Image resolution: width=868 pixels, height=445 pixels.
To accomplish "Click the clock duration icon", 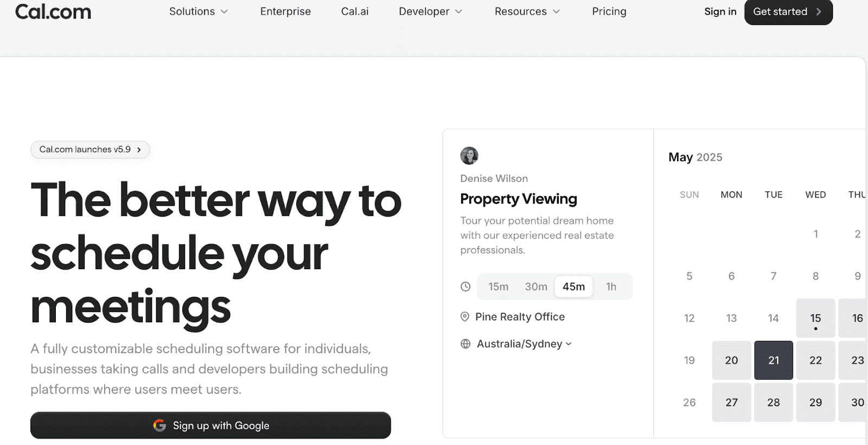I will pos(465,287).
